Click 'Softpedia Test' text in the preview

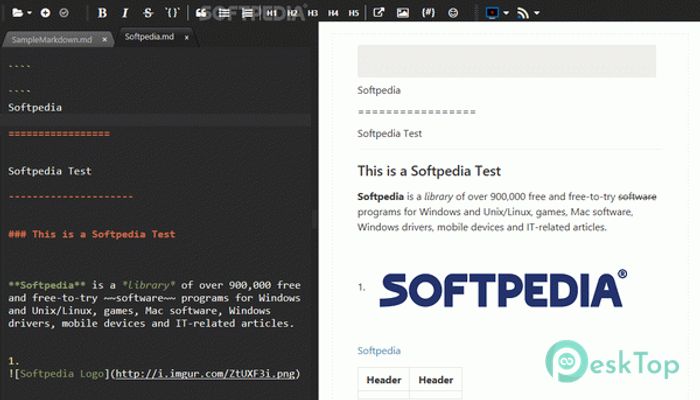coord(389,133)
